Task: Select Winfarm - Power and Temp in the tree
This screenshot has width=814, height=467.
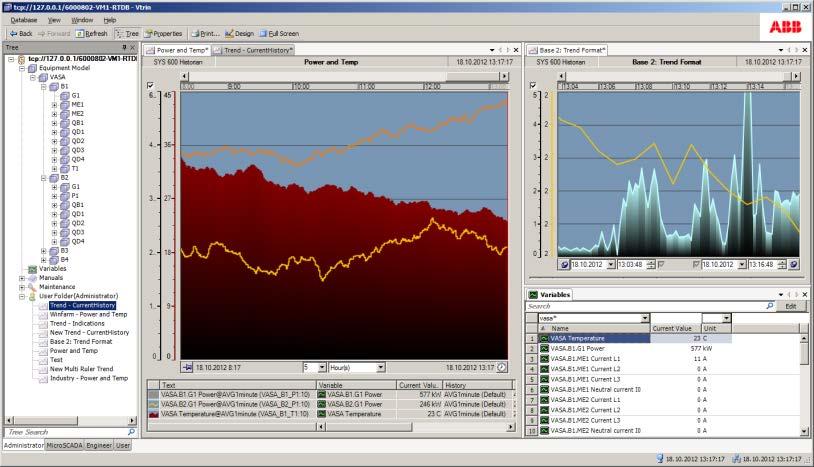Action: [x=88, y=314]
